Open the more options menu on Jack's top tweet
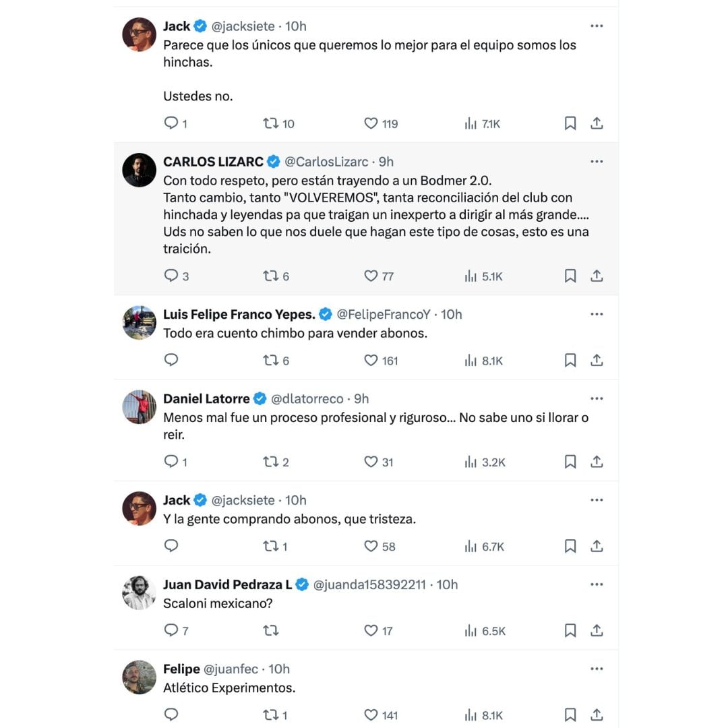Image resolution: width=728 pixels, height=728 pixels. (597, 26)
